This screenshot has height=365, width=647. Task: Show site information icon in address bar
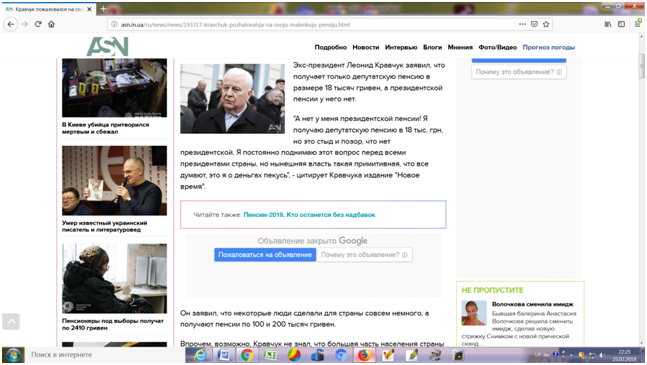click(x=114, y=24)
